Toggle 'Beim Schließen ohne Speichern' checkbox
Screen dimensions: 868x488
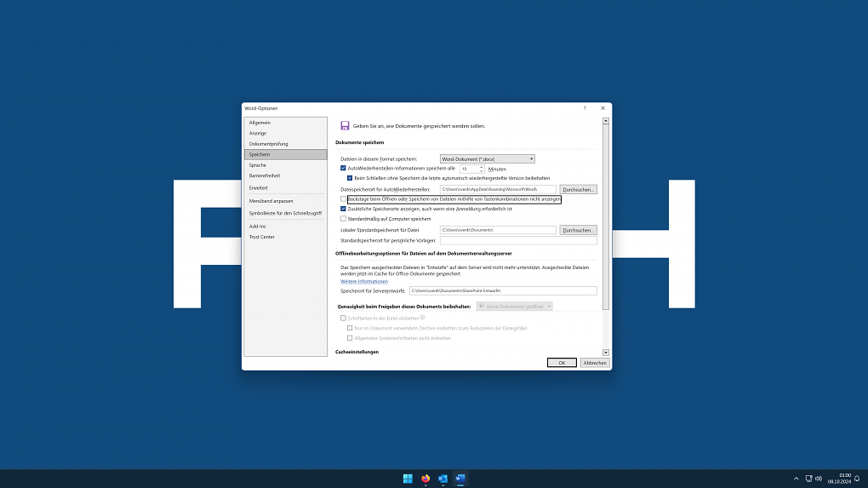(x=350, y=178)
